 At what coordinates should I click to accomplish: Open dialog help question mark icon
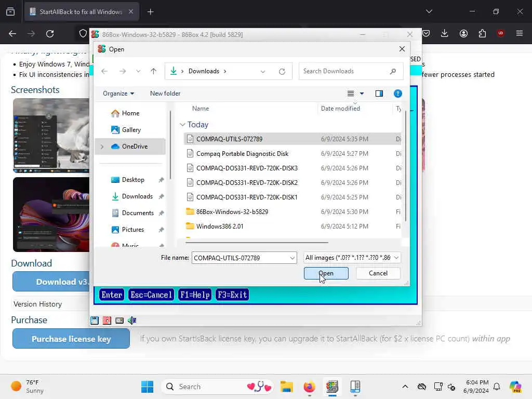(397, 94)
